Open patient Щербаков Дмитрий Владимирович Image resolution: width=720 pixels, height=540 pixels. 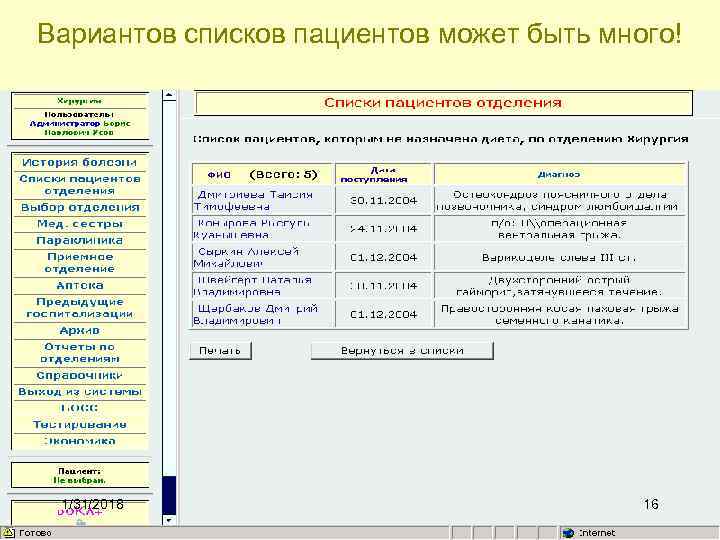(255, 315)
